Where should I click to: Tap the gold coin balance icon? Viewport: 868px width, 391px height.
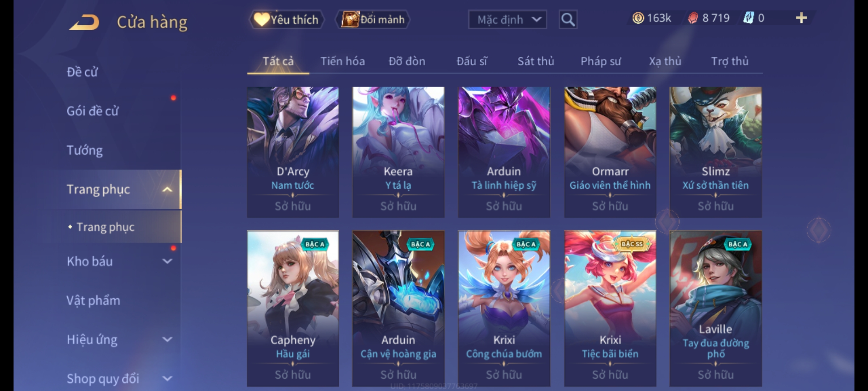[x=638, y=18]
